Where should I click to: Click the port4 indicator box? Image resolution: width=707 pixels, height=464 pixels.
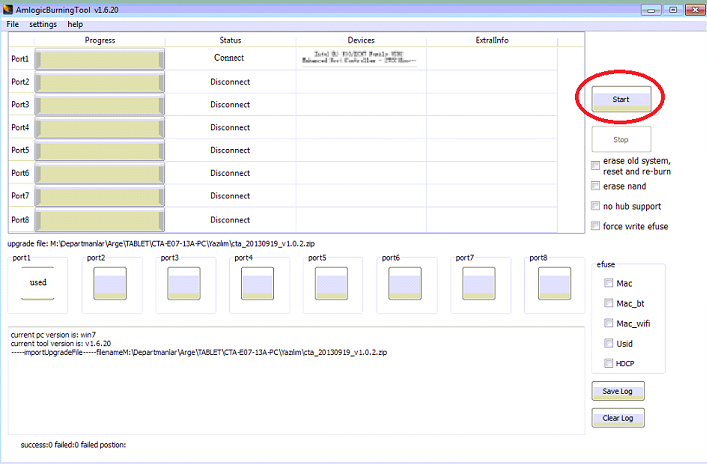click(257, 283)
